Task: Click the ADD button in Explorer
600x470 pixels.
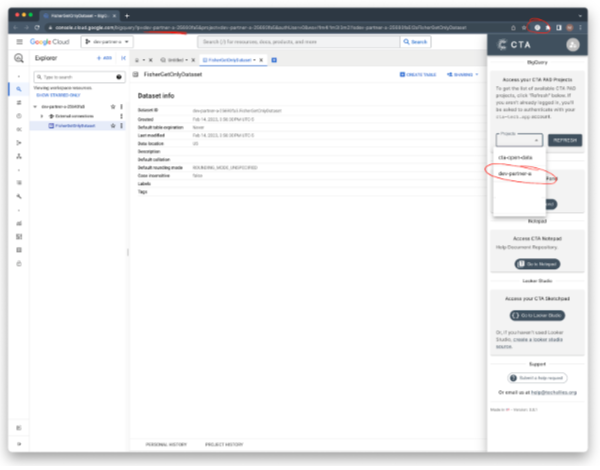Action: 104,58
